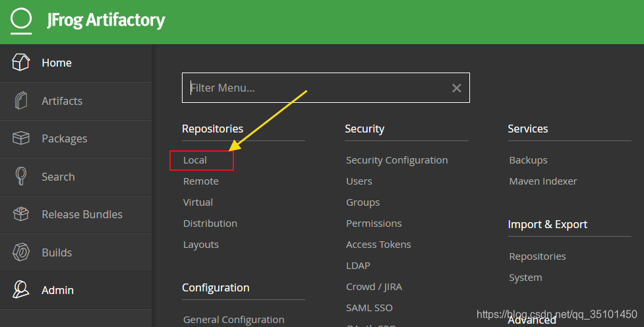Click the Builds nut icon
The width and height of the screenshot is (644, 327).
coord(21,253)
